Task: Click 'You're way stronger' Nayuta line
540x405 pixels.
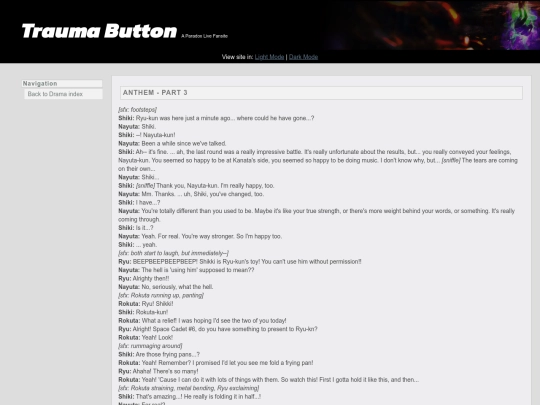Action: 200,236
